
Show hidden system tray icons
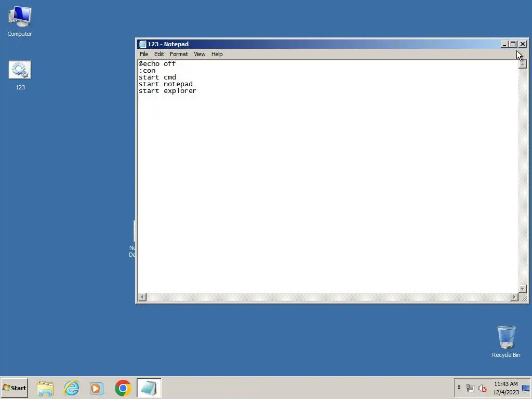click(459, 388)
